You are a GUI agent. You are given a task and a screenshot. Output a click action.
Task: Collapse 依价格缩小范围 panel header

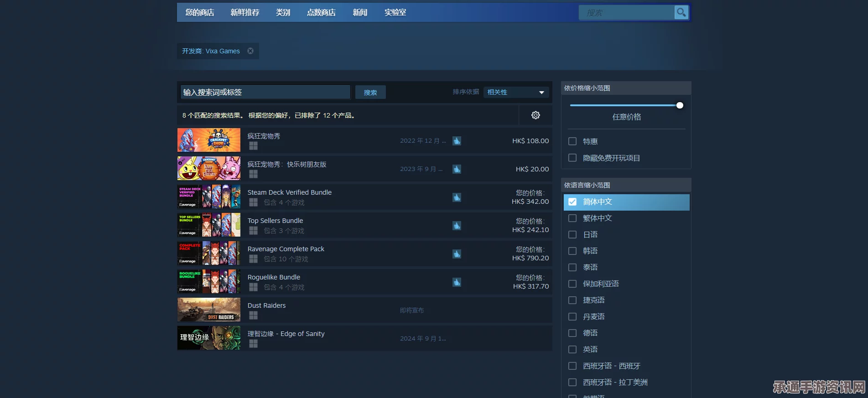pyautogui.click(x=626, y=88)
